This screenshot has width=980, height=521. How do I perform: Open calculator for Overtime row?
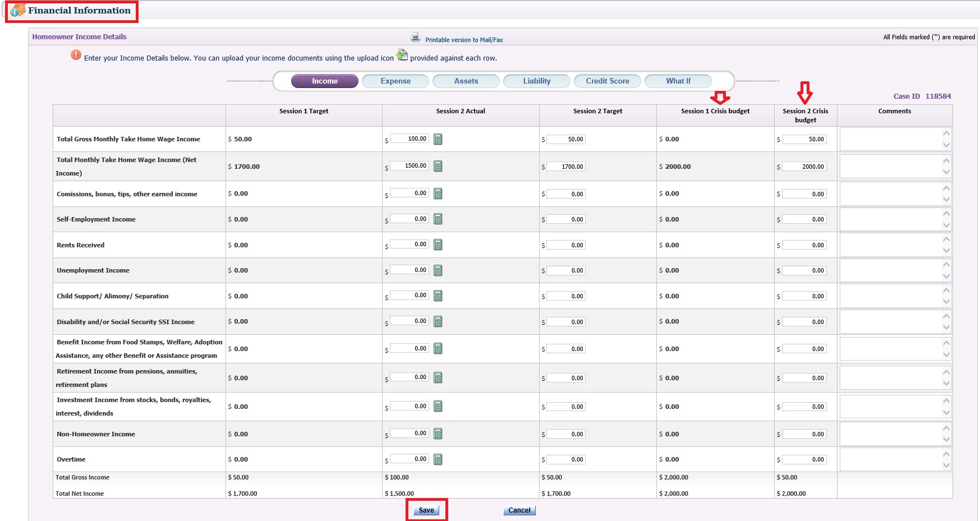tap(438, 459)
